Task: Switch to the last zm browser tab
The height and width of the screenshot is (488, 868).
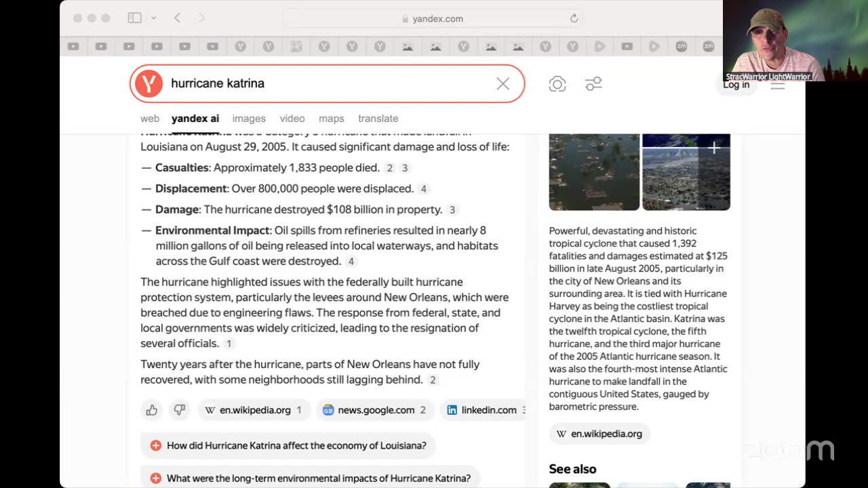Action: pos(709,47)
